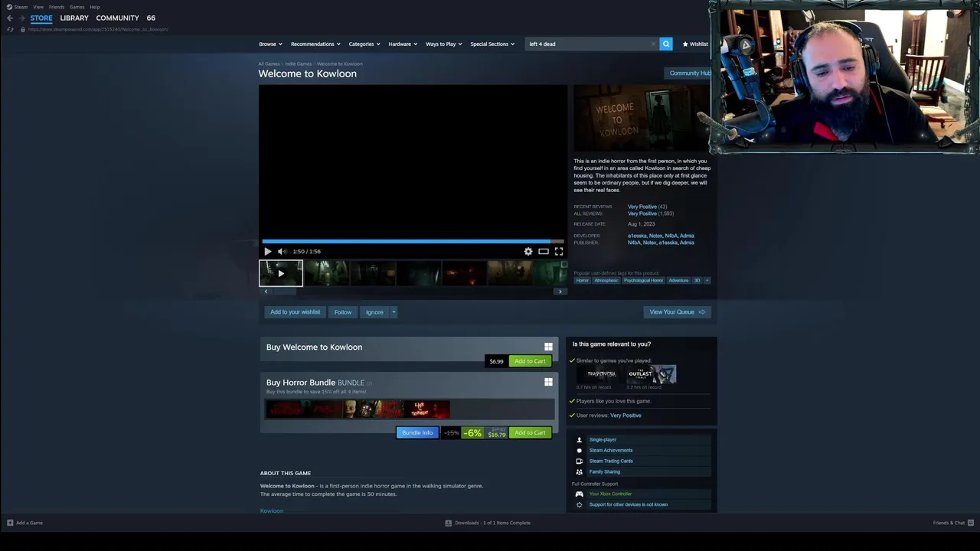Click the lock icon by the URL
The width and height of the screenshot is (980, 551).
22,29
